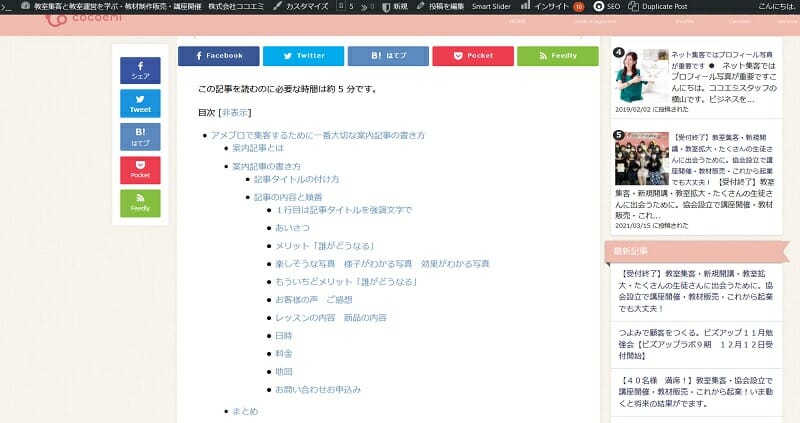Jump to 料金 section
Image resolution: width=800 pixels, height=423 pixels.
[284, 354]
